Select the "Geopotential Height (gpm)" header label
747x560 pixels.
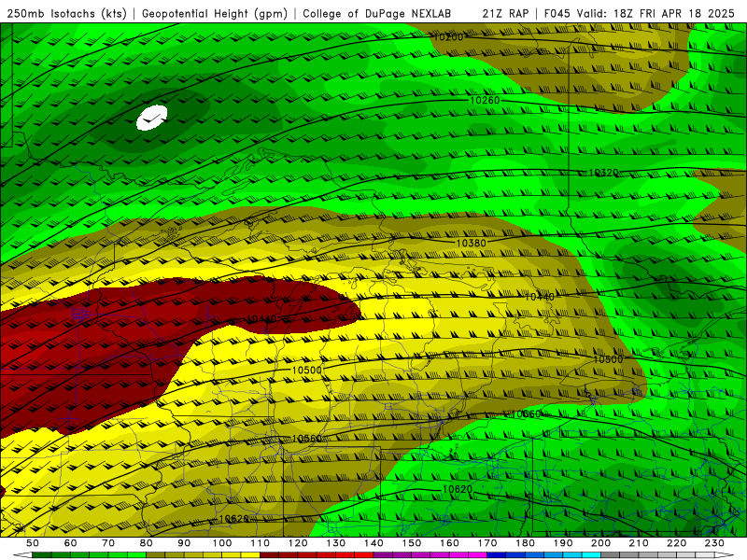215,14
